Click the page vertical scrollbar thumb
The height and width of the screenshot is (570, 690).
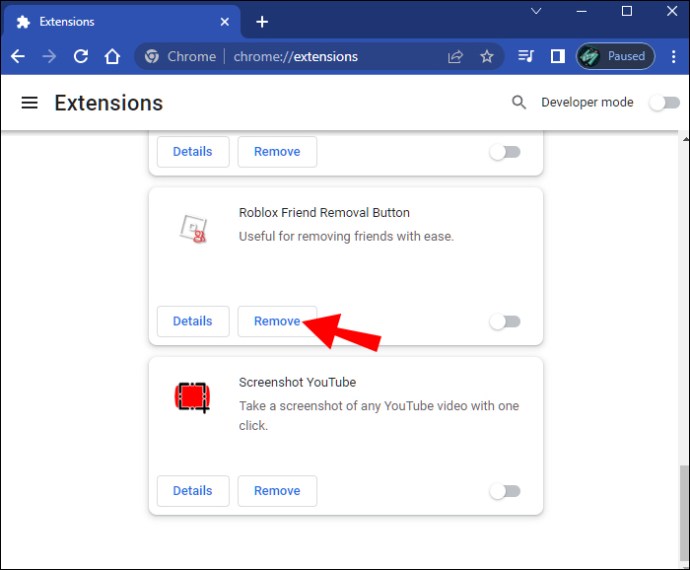684,511
